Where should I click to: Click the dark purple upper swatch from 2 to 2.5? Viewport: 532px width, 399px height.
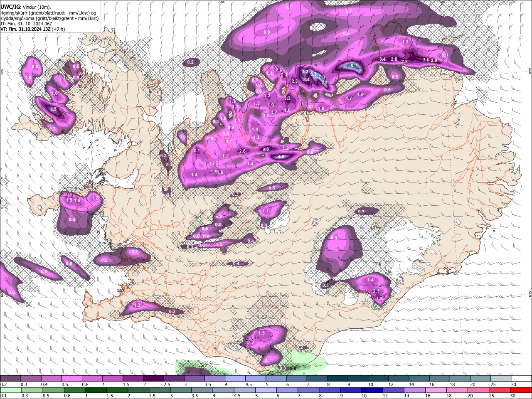point(153,379)
